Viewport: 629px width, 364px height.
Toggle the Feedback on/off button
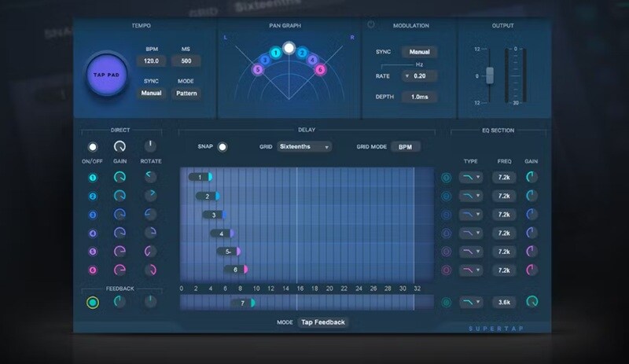[93, 303]
